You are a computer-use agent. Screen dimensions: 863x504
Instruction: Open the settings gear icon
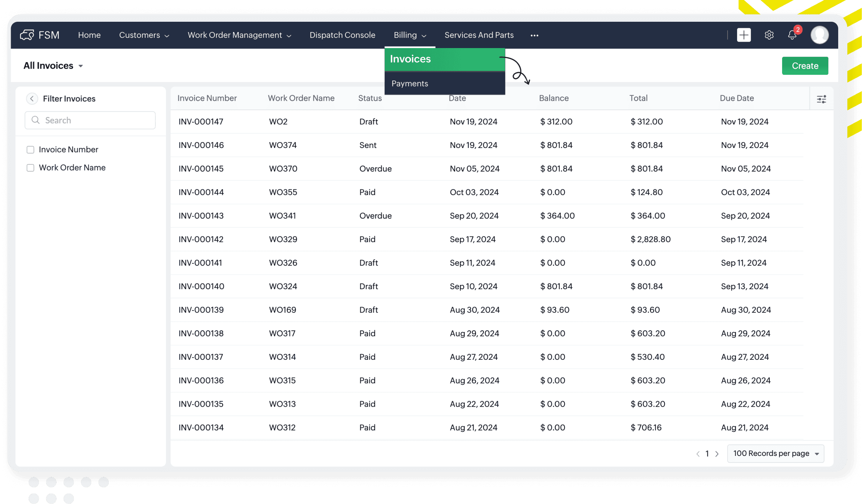pos(769,35)
